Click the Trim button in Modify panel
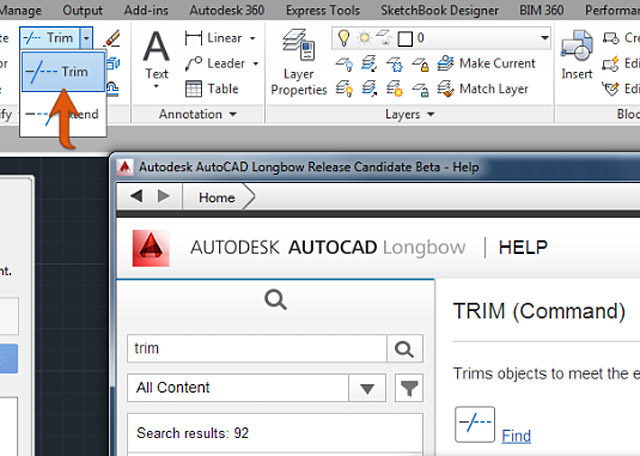The height and width of the screenshot is (456, 640). click(x=50, y=38)
